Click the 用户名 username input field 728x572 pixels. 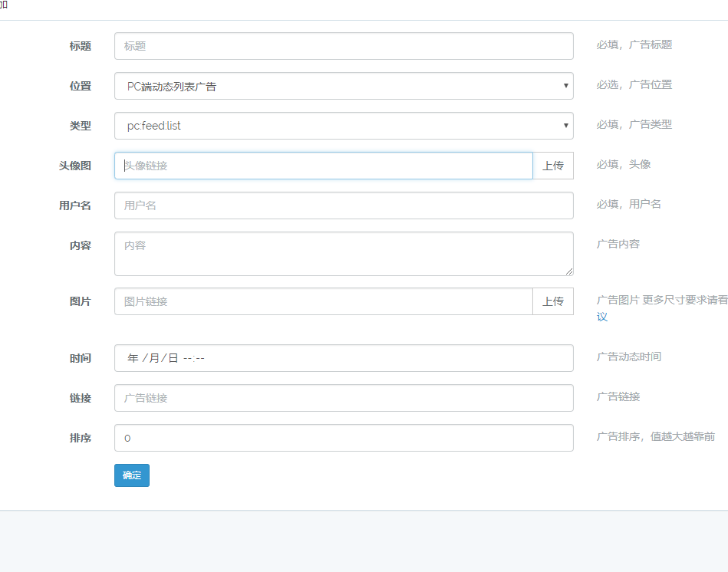tap(343, 205)
